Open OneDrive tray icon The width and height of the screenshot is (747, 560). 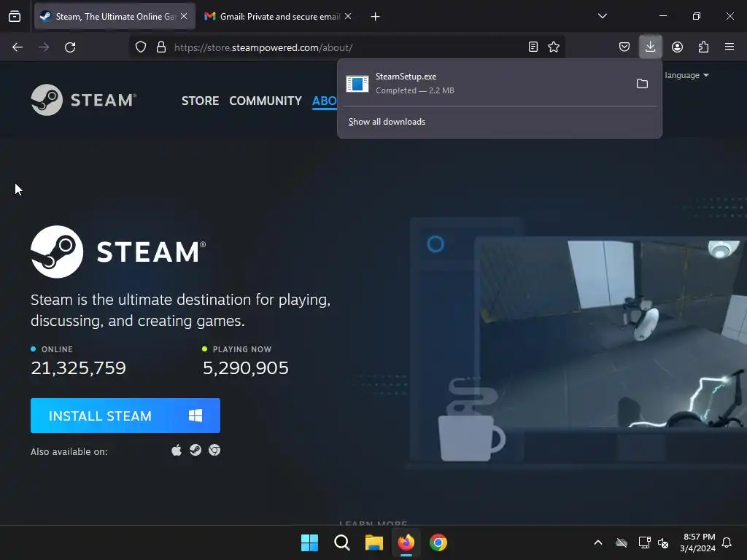click(622, 542)
